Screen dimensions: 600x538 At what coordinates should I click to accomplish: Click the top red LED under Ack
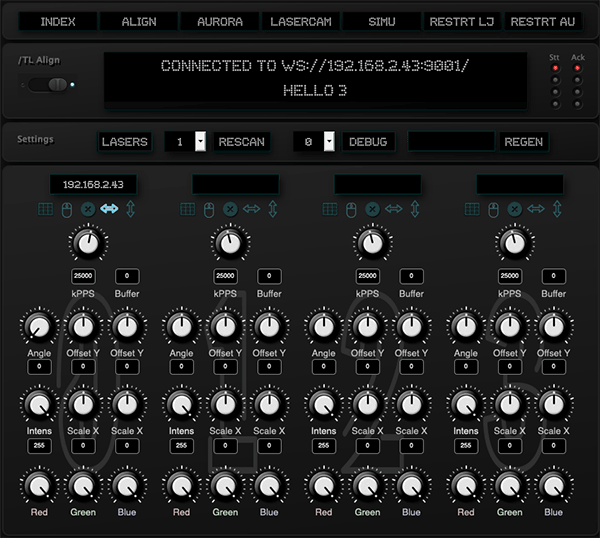coord(578,69)
